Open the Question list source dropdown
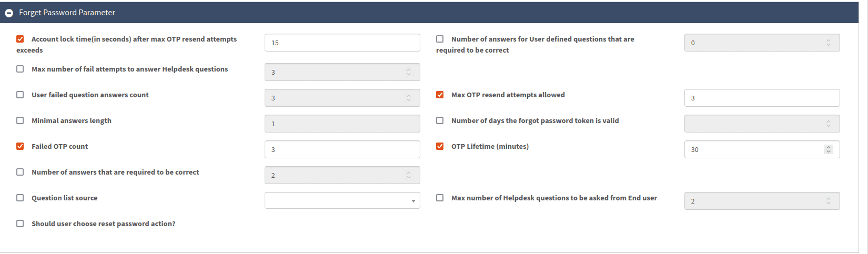868x254 pixels. click(x=342, y=200)
